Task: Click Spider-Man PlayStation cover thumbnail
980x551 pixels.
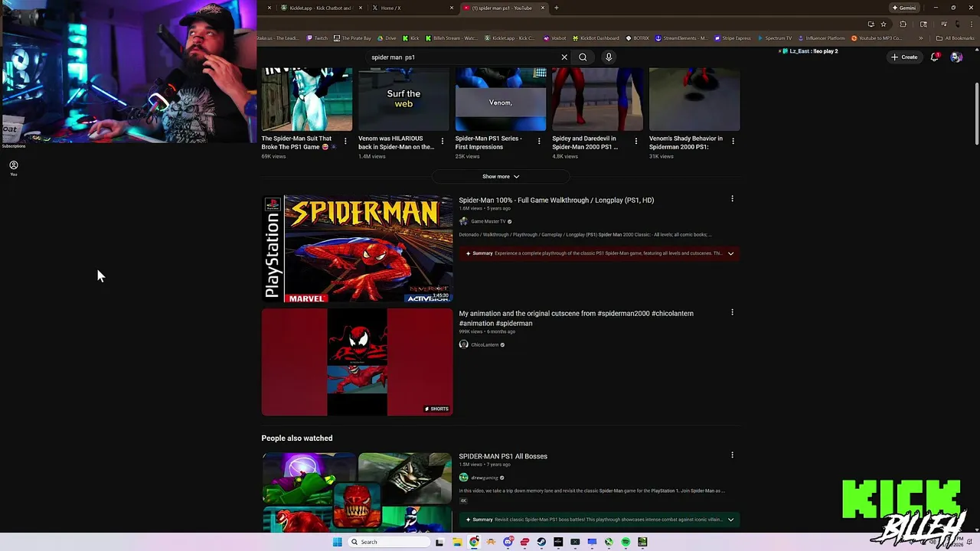Action: [x=357, y=249]
